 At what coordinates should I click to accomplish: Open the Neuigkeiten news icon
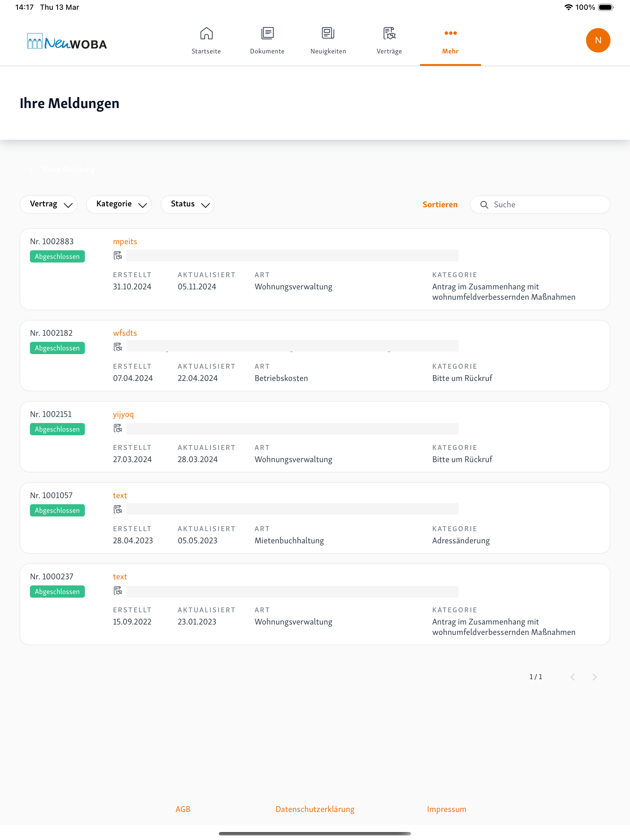coord(328,33)
